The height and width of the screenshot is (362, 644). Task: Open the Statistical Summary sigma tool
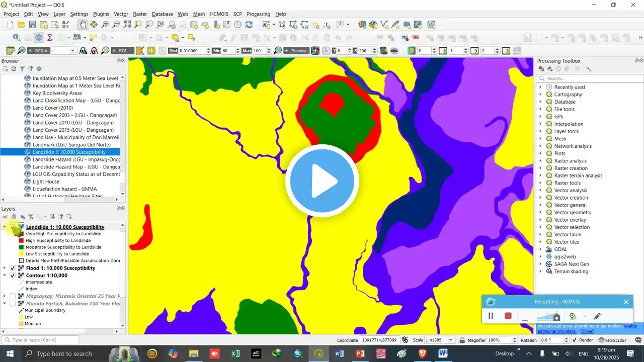point(50,38)
